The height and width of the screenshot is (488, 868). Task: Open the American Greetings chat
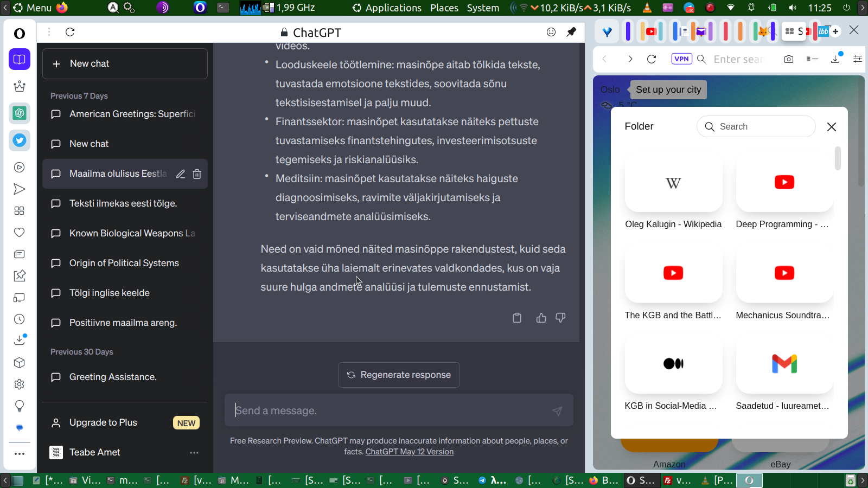click(x=125, y=114)
